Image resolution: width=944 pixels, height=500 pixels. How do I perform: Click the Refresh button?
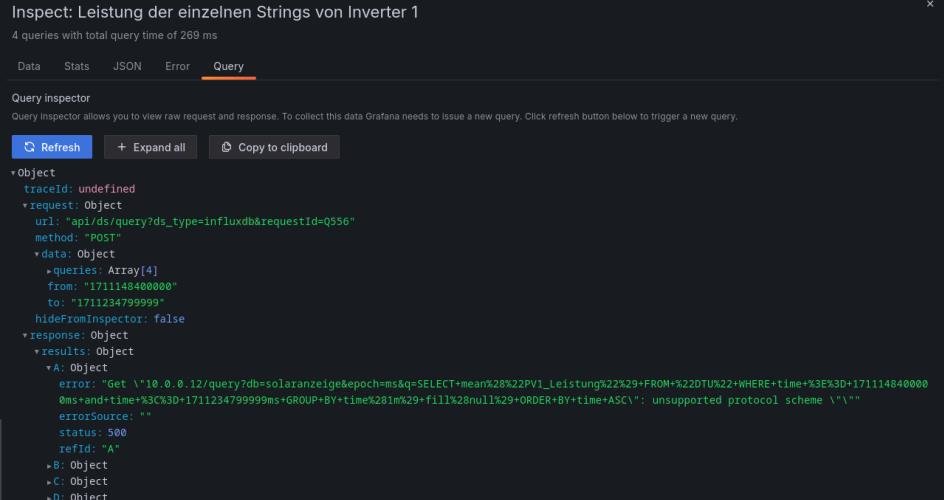52,147
